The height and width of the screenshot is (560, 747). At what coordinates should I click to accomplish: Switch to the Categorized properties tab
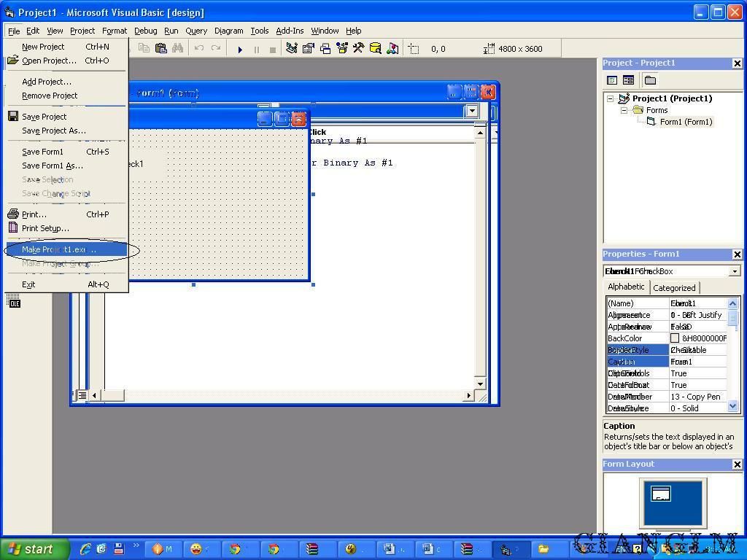coord(674,288)
